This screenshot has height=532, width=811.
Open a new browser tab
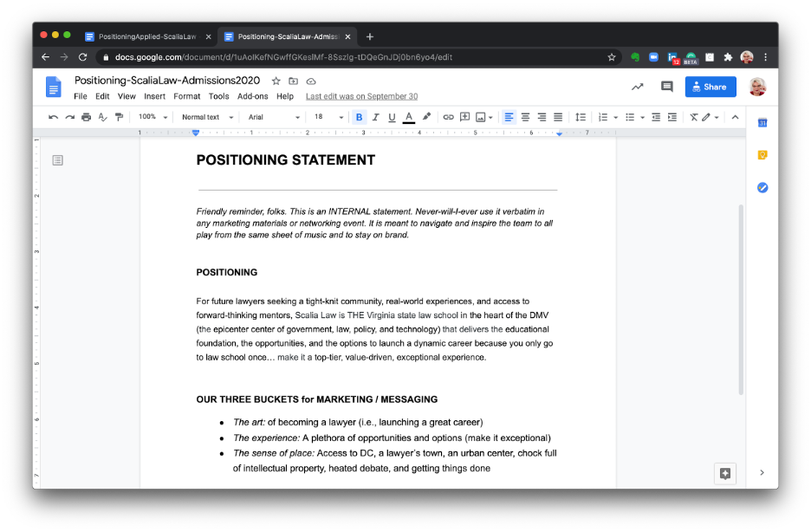369,36
